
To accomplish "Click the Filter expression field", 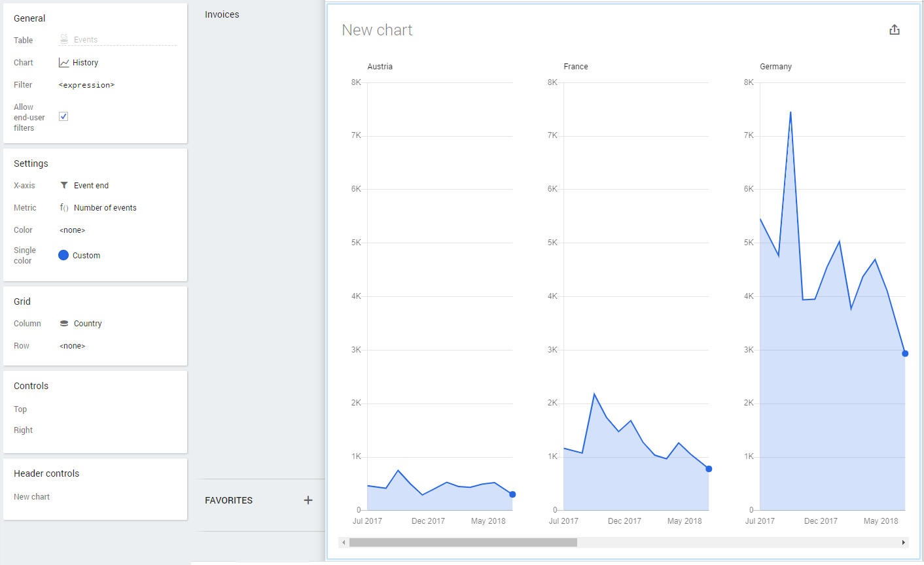I will [x=86, y=85].
